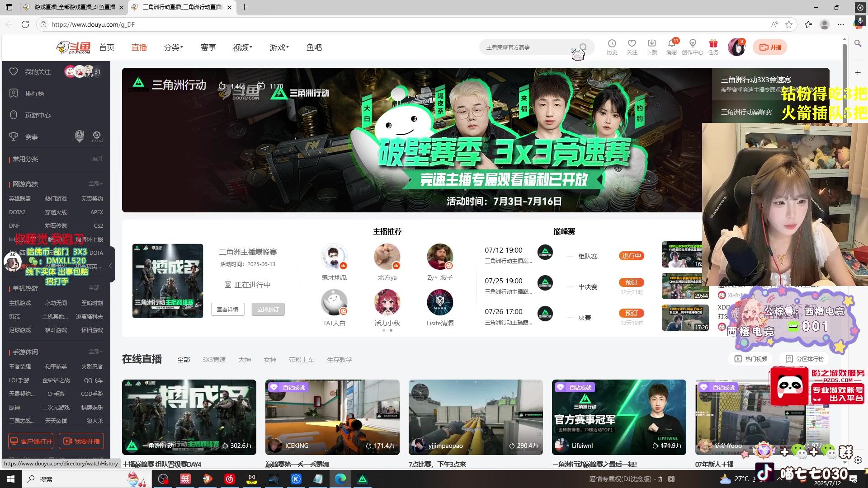Click the 立即预订 button
This screenshot has height=488, width=868.
point(268,310)
